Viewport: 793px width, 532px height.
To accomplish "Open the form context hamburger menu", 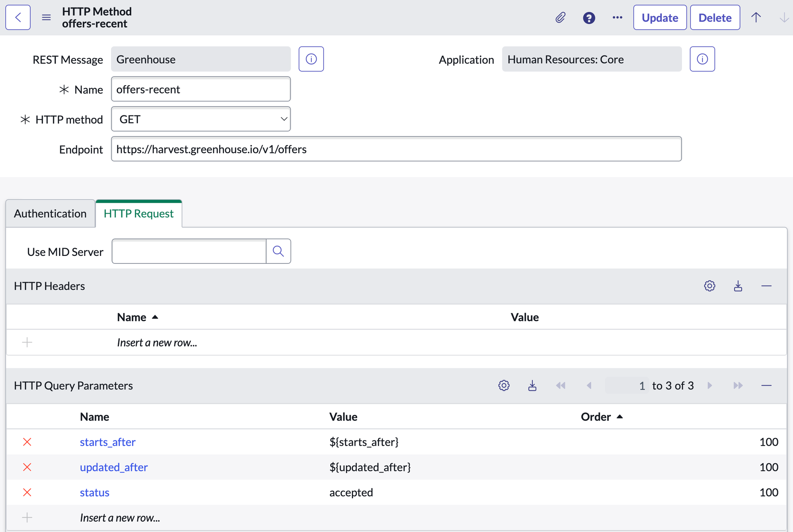I will 46,17.
